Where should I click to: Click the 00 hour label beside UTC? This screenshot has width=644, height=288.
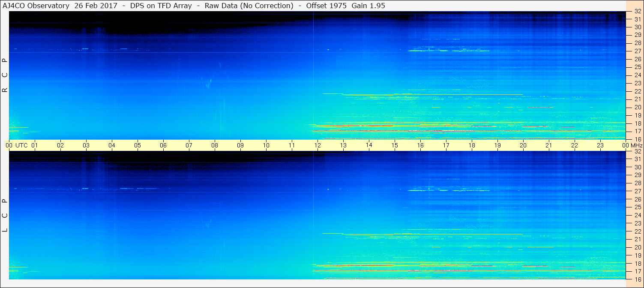pos(9,145)
